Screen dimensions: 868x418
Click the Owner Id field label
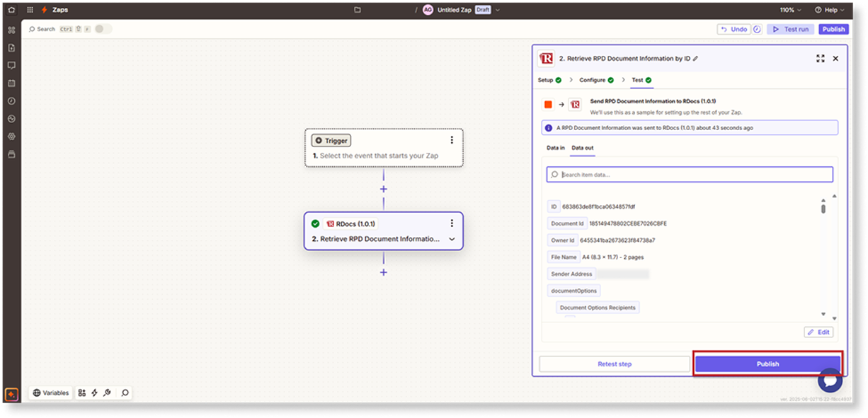[563, 240]
